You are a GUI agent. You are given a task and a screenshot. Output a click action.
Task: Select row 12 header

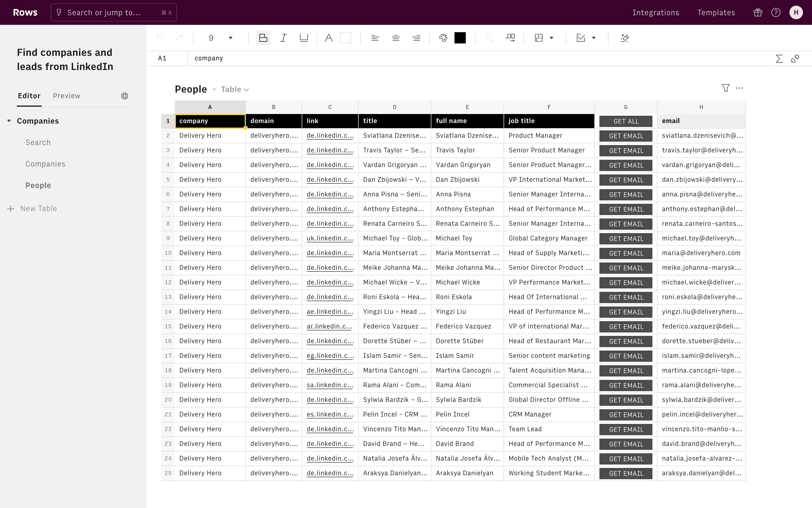pos(168,282)
